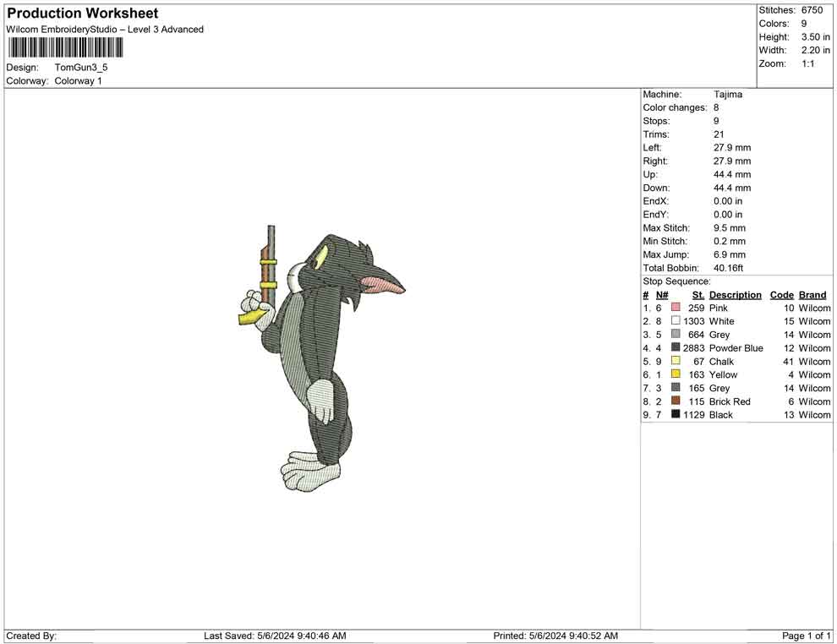Click 'Wilcom EmbroideryStudio – Level 3 Advanced' text
The width and height of the screenshot is (837, 644).
click(x=105, y=30)
